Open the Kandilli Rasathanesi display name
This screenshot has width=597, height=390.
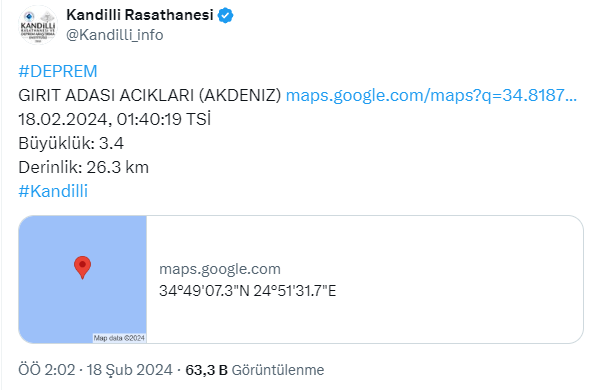[x=140, y=15]
